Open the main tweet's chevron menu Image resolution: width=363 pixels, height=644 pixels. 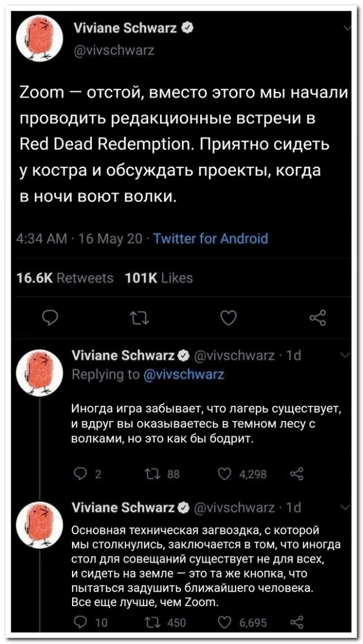(347, 27)
